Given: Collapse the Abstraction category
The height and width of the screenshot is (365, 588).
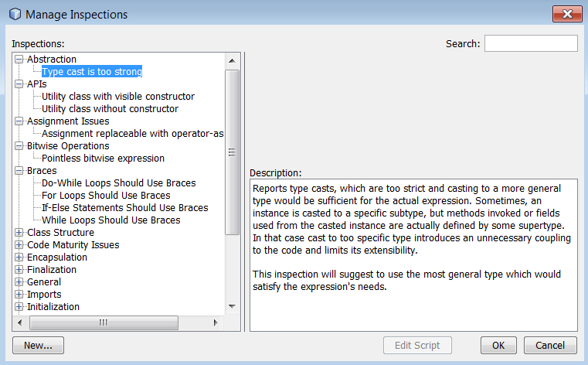Looking at the screenshot, I should (19, 60).
